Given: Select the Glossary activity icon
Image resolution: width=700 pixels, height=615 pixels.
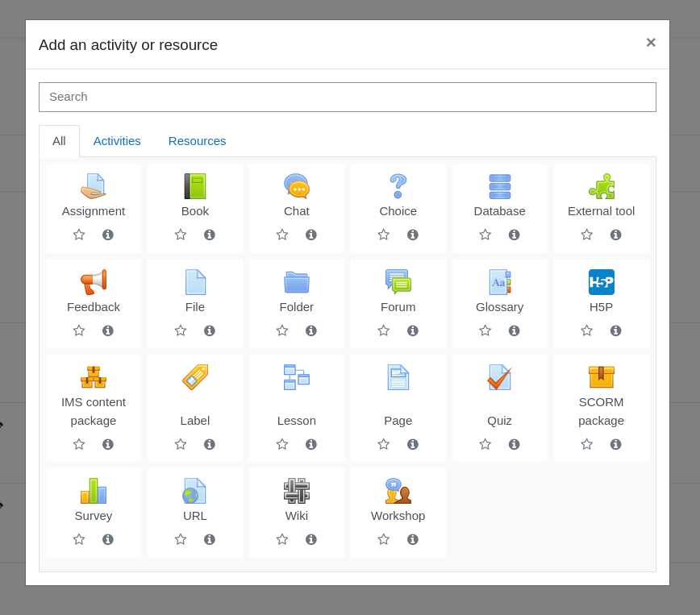Looking at the screenshot, I should click(x=499, y=282).
